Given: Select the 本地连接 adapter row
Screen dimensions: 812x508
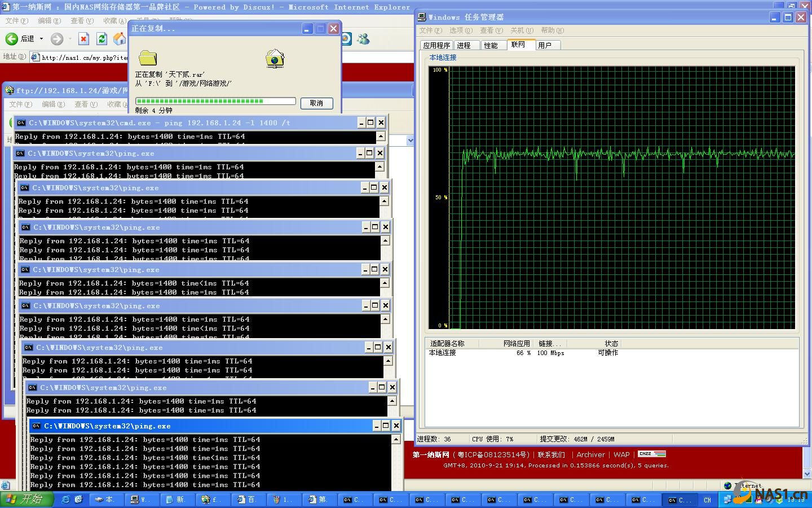Looking at the screenshot, I should click(612, 353).
